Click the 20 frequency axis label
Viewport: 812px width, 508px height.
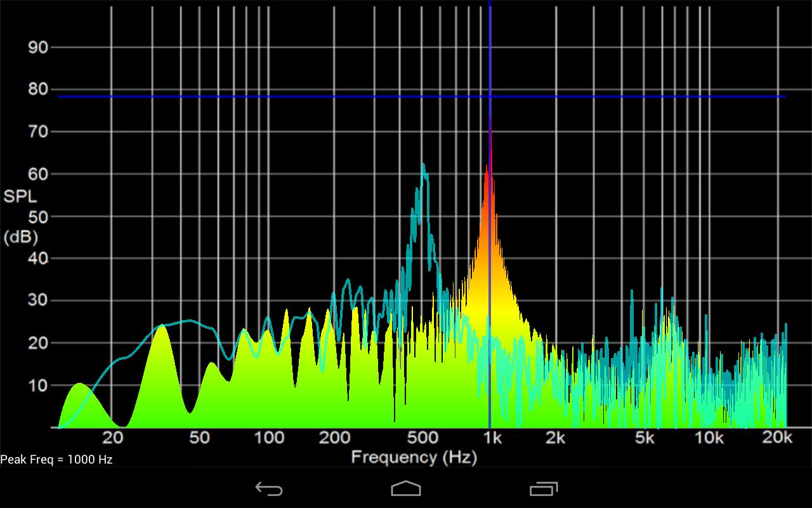pos(112,438)
